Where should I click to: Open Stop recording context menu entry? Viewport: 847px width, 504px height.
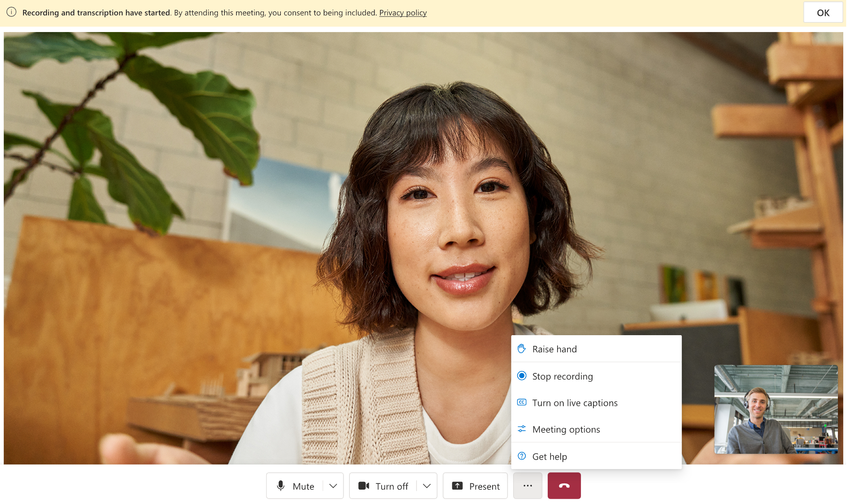pos(562,375)
